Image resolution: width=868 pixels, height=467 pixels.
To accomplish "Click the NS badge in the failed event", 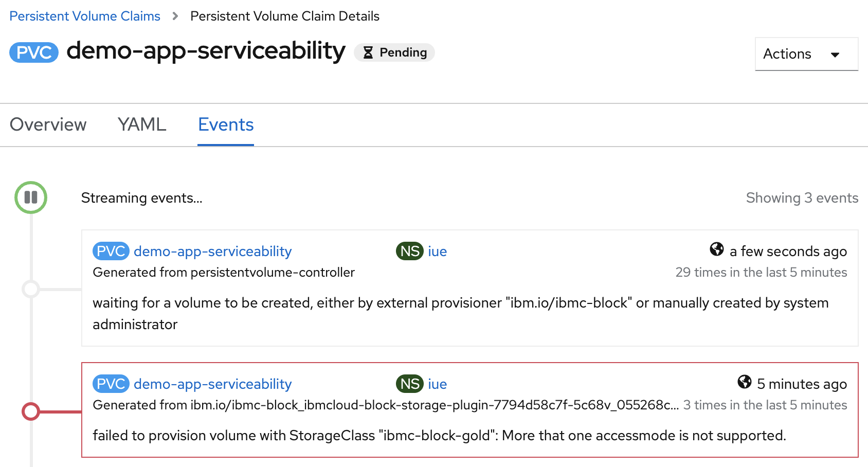I will 409,384.
